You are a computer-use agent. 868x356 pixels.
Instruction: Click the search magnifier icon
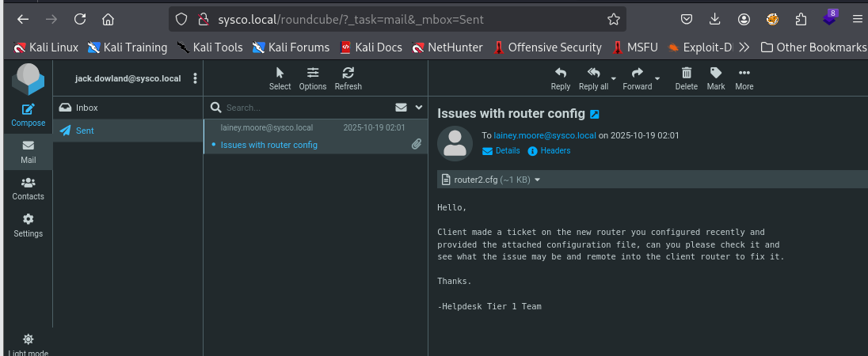pyautogui.click(x=216, y=108)
